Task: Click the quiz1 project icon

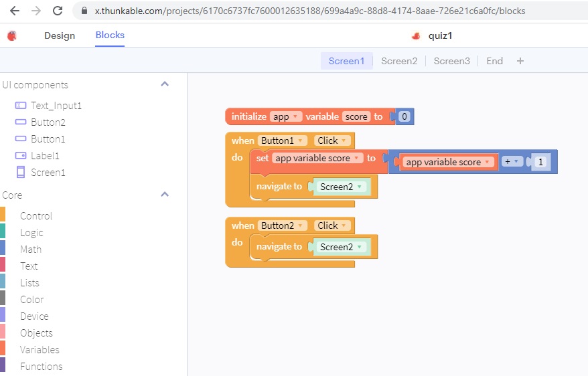Action: (416, 36)
